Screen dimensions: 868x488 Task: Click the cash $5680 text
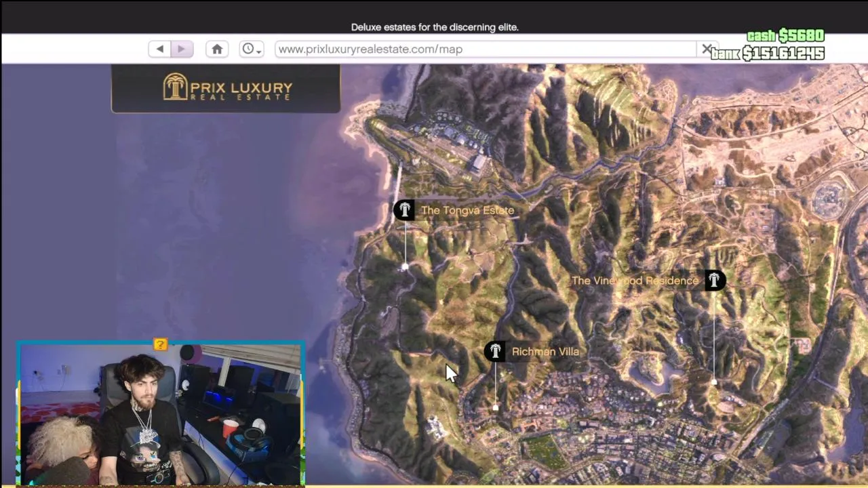(x=785, y=35)
